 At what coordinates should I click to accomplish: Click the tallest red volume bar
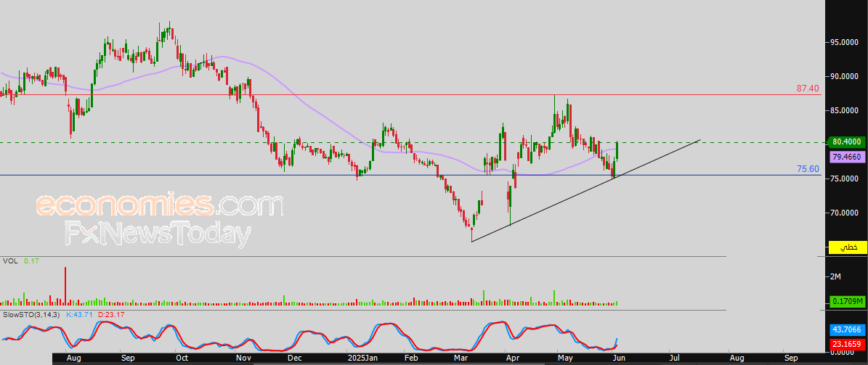pos(65,286)
